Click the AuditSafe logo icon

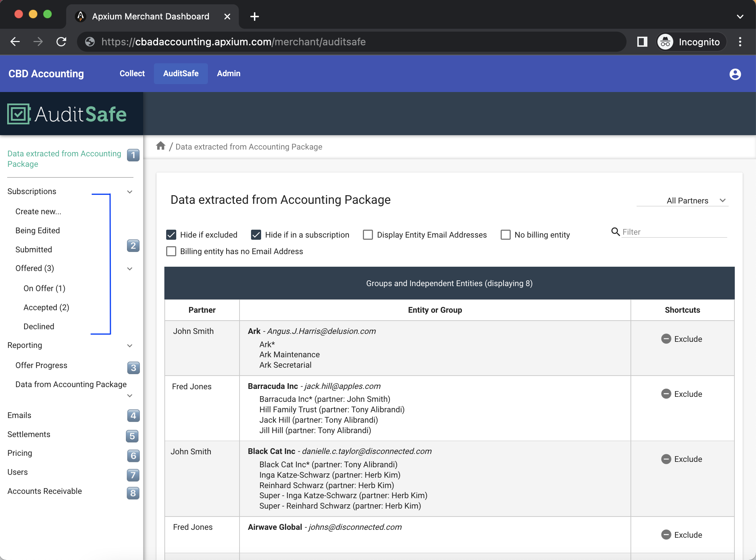(x=18, y=113)
